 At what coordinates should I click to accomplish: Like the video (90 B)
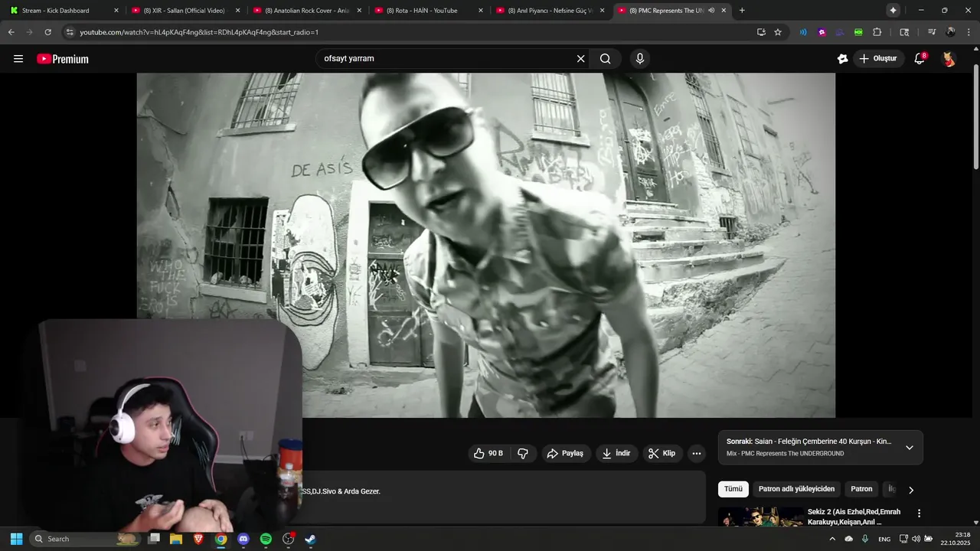coord(488,453)
